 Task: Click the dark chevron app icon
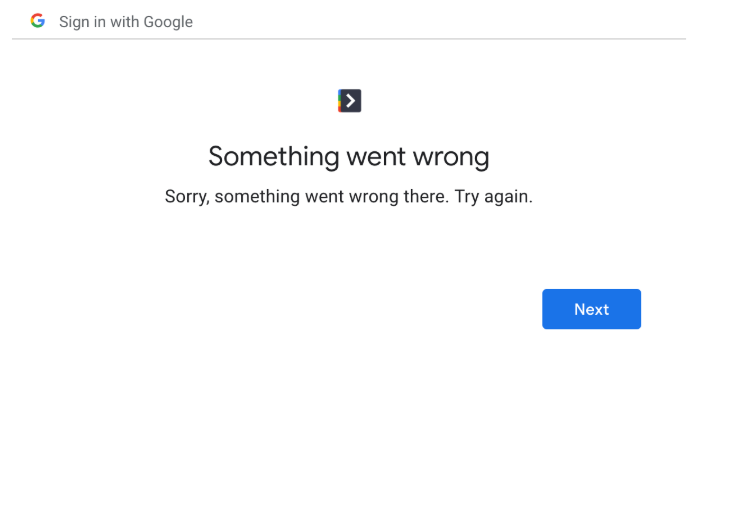click(x=350, y=101)
